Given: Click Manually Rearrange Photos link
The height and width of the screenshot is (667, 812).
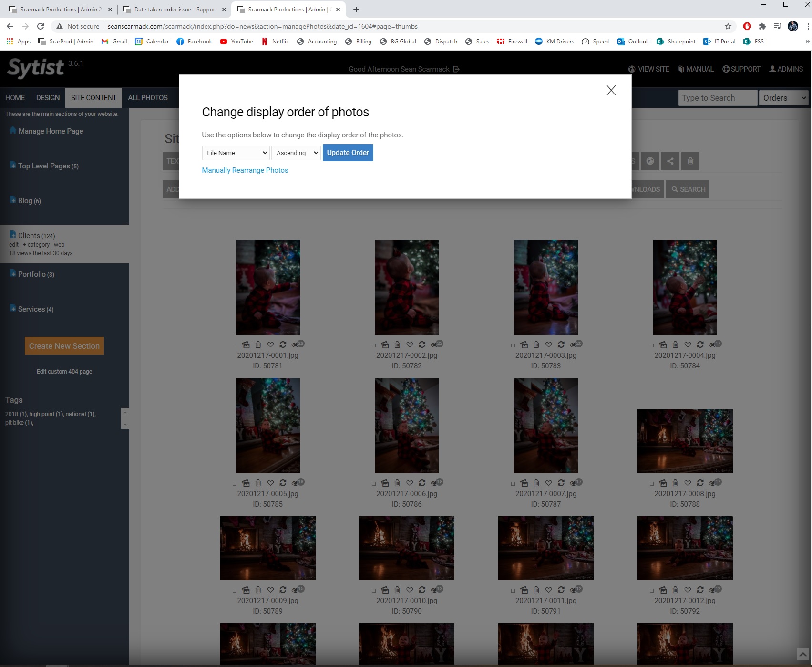Looking at the screenshot, I should (245, 170).
